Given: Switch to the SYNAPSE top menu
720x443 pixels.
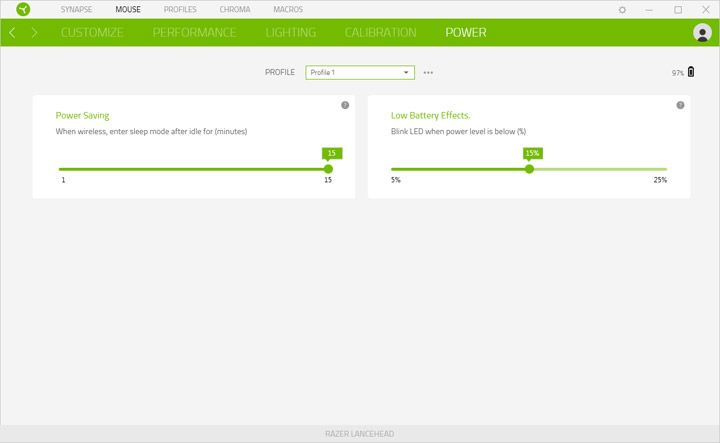Looking at the screenshot, I should click(77, 9).
